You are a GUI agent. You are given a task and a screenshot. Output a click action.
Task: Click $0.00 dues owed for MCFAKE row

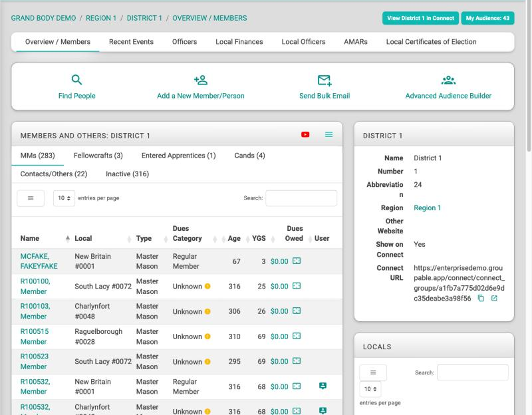click(x=279, y=261)
